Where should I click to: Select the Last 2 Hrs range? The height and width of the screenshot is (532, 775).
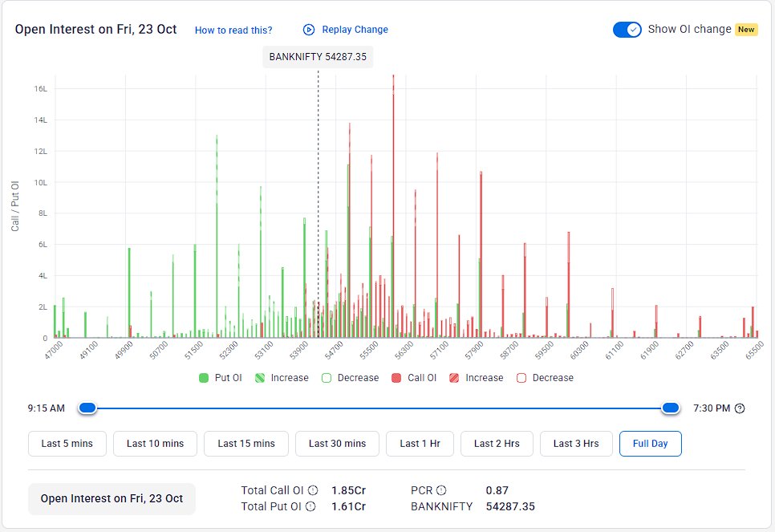pyautogui.click(x=497, y=444)
